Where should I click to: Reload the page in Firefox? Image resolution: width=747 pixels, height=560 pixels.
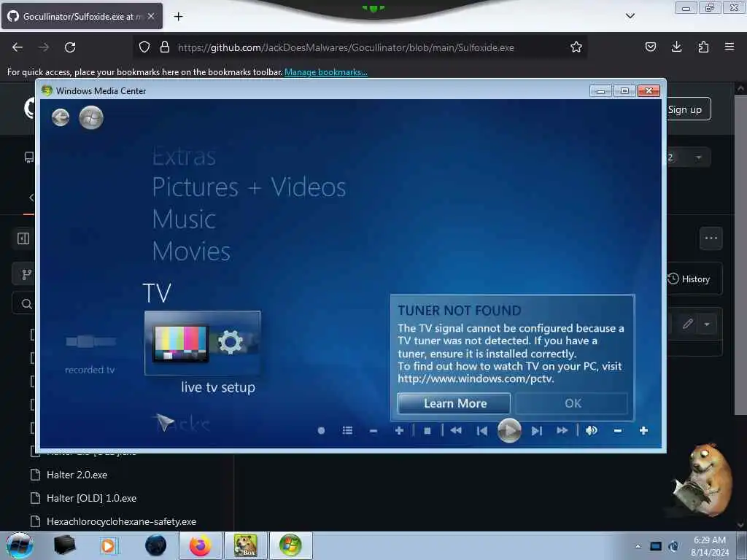(x=70, y=47)
